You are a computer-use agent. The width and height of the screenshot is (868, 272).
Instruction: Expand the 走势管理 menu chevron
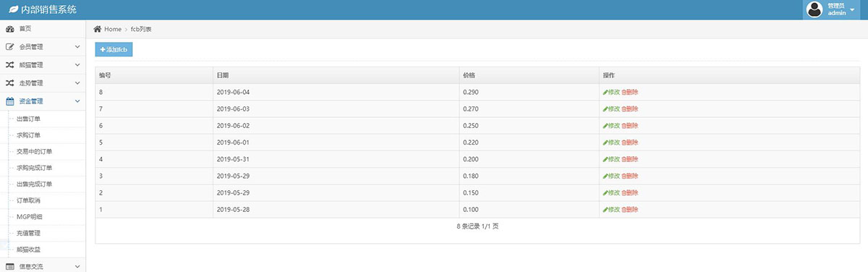click(77, 83)
